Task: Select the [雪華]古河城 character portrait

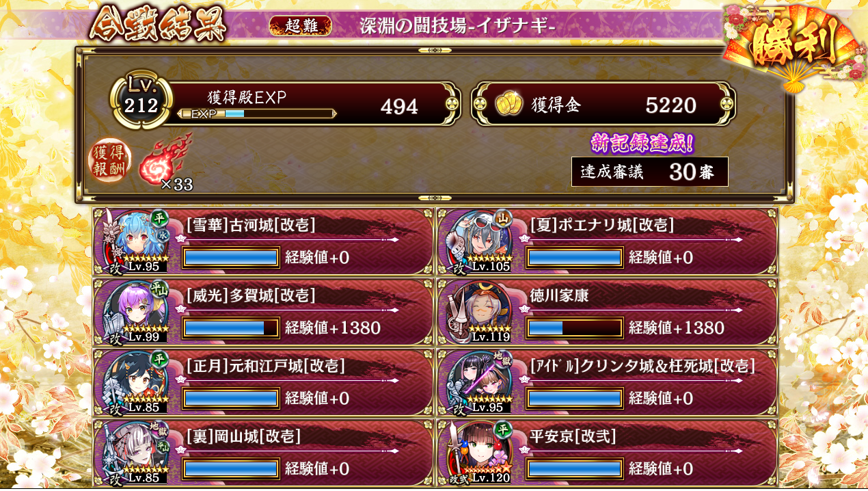Action: [137, 241]
